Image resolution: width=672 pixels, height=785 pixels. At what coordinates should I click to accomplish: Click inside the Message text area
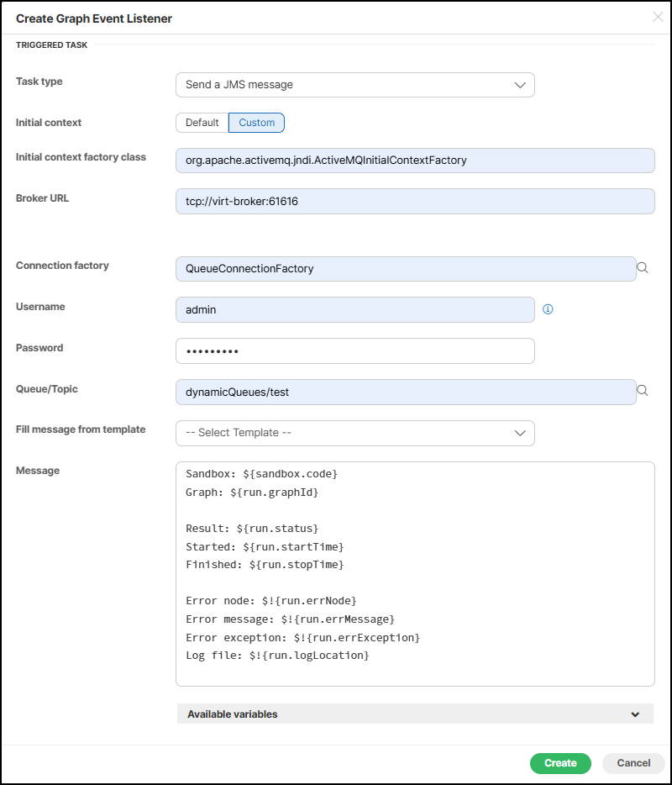[x=415, y=573]
